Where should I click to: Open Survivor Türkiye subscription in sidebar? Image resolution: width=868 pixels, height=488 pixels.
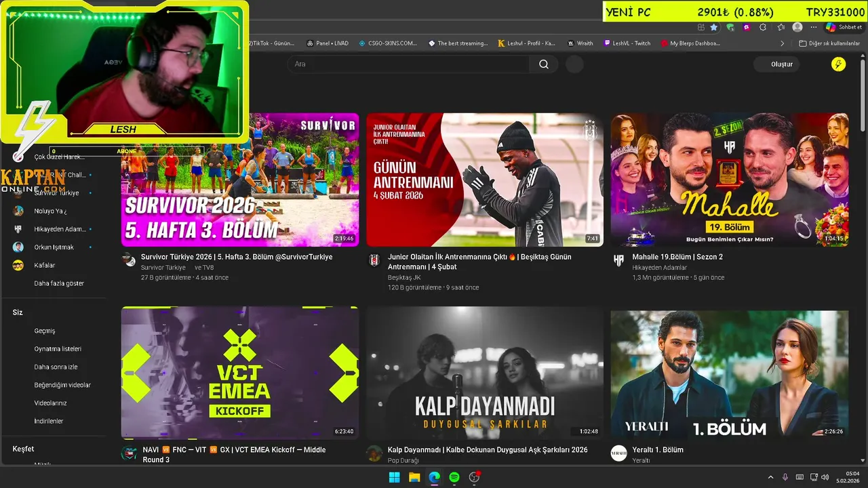coord(56,192)
